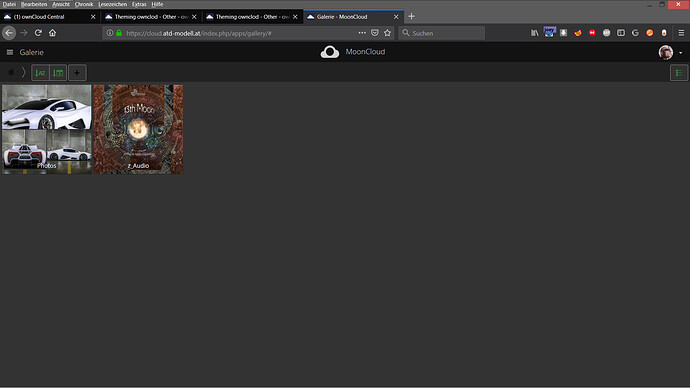Click the plus upload button

pyautogui.click(x=77, y=73)
